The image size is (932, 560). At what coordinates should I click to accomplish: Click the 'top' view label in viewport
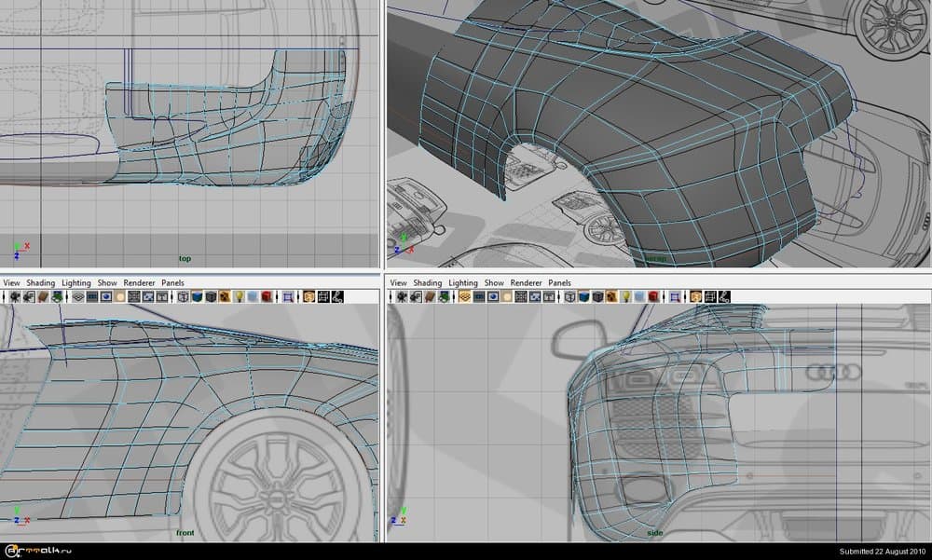tap(185, 258)
